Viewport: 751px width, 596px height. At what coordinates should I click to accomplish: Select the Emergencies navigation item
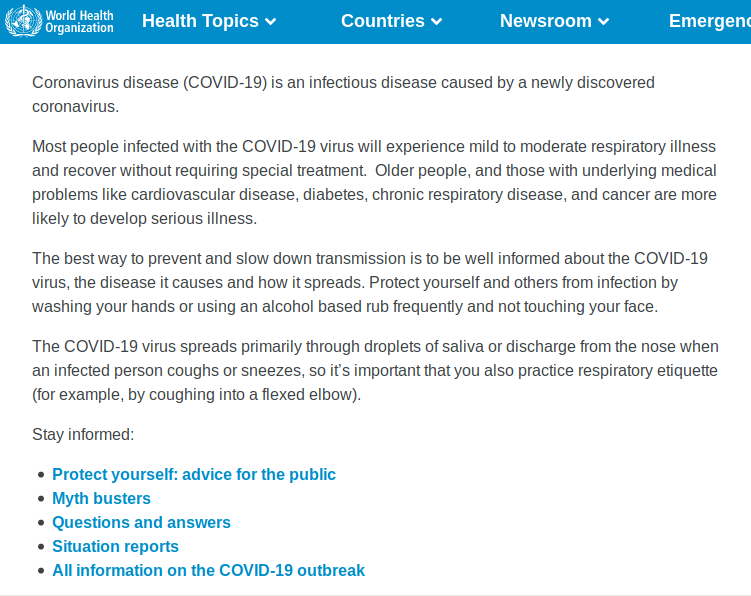pyautogui.click(x=709, y=21)
